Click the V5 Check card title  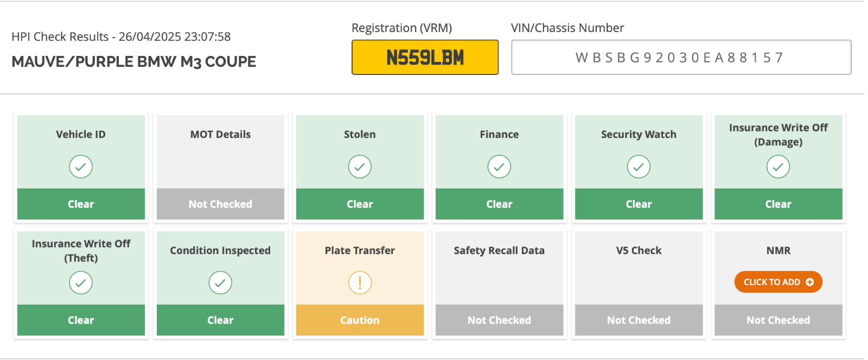click(639, 250)
